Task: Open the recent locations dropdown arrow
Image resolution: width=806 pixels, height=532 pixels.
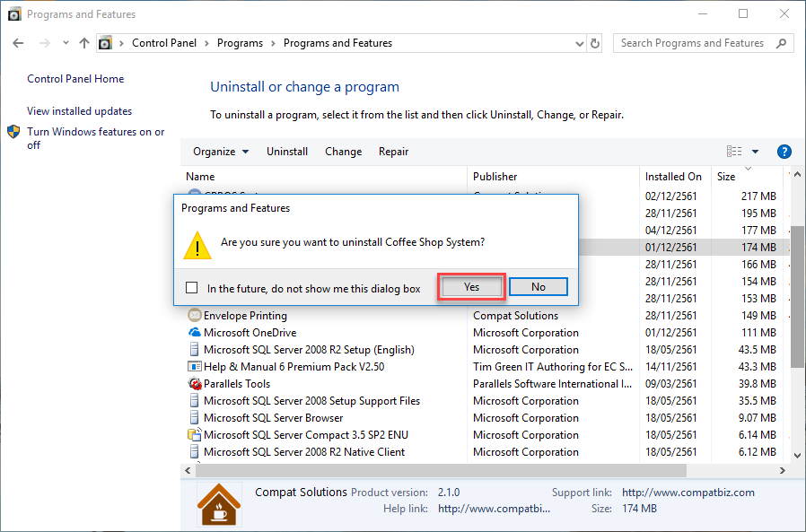Action: click(66, 43)
